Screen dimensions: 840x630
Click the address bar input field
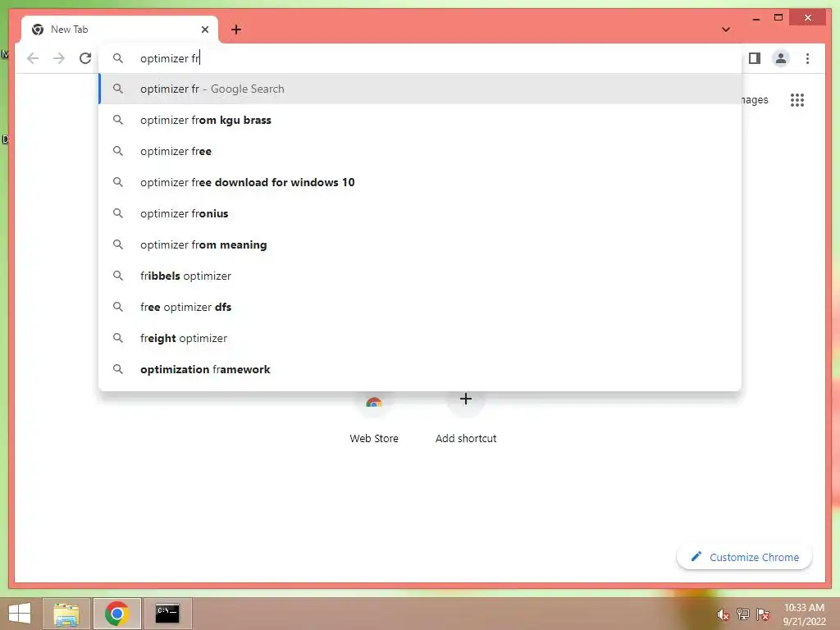[420, 58]
